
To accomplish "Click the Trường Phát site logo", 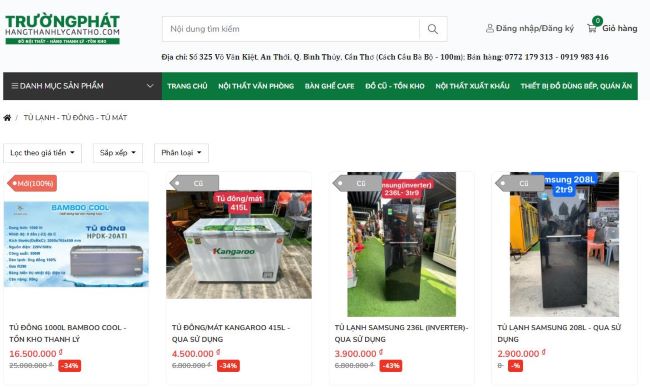I will coord(63,29).
